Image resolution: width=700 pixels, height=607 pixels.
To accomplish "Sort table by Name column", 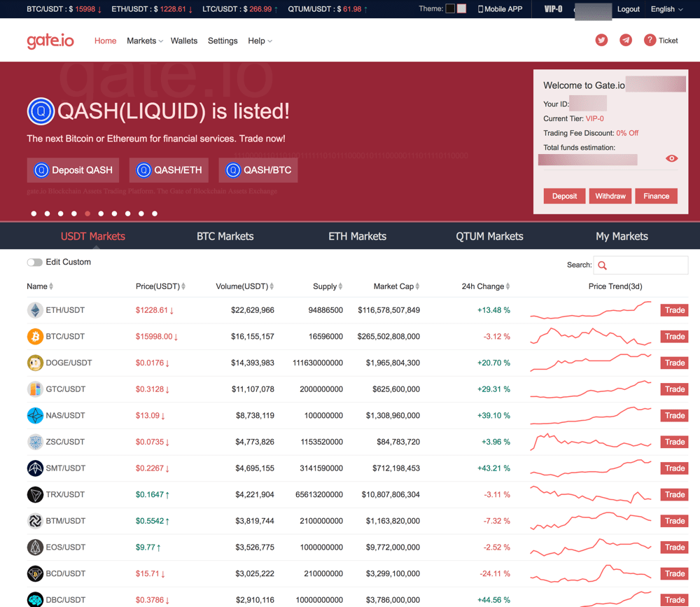I will point(40,286).
